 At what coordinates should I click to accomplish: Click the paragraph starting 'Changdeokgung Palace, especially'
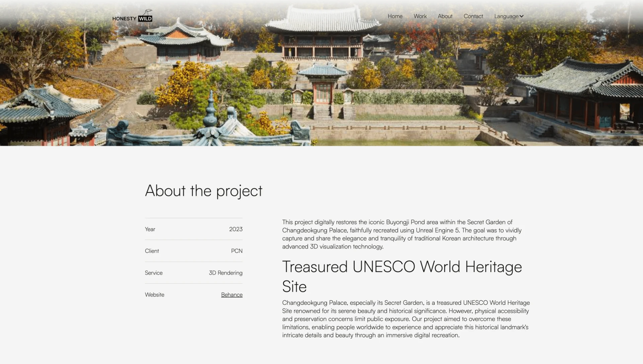coord(406,319)
